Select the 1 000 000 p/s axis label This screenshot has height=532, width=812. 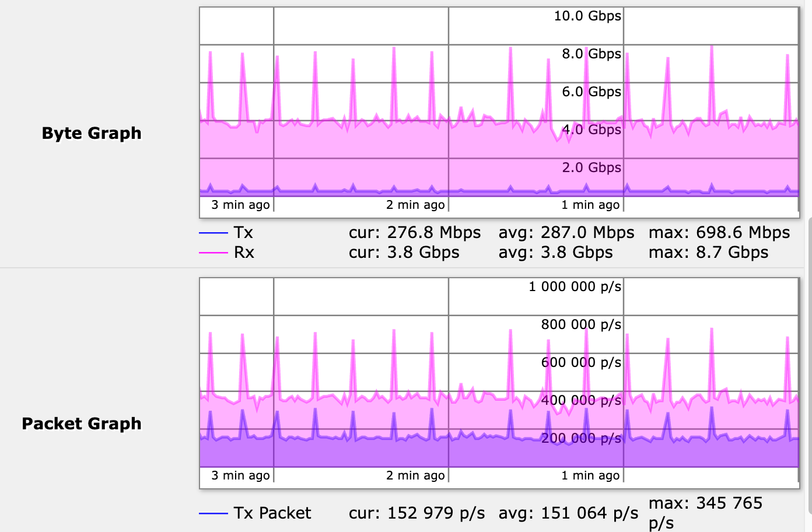tap(574, 286)
